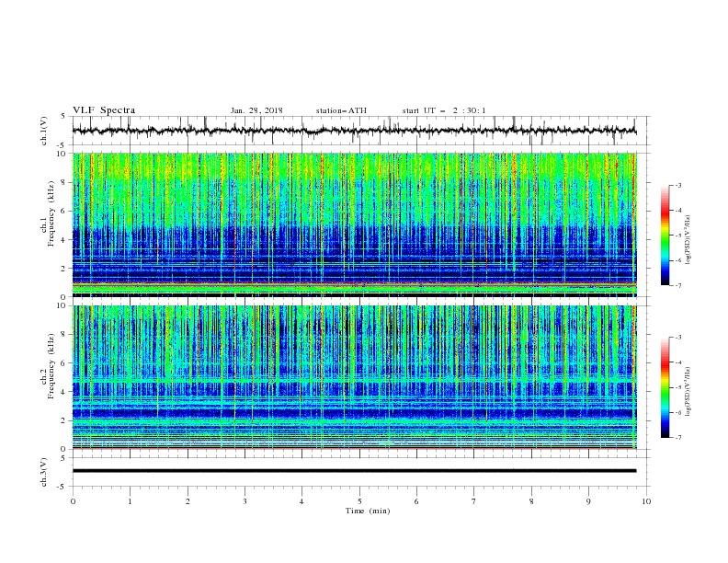Click time axis tick label "10" on bottom axis

coord(646,501)
